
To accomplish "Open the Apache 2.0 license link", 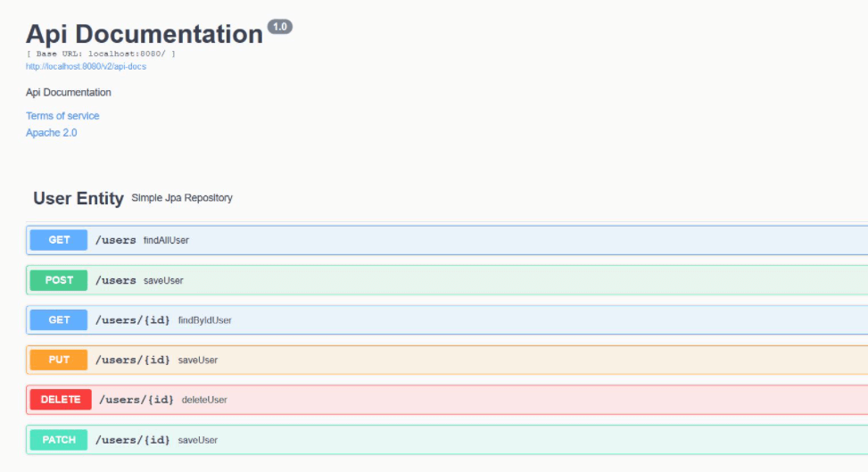I will (x=52, y=133).
